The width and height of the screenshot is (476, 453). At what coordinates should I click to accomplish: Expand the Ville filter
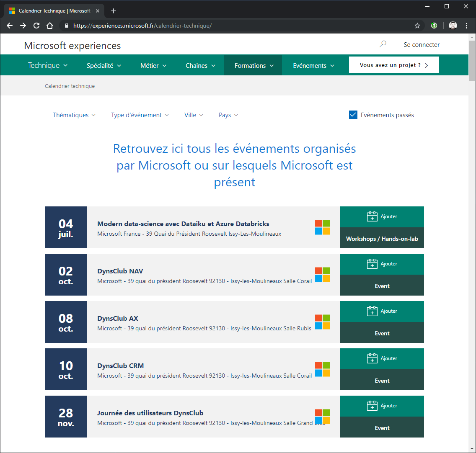point(194,115)
